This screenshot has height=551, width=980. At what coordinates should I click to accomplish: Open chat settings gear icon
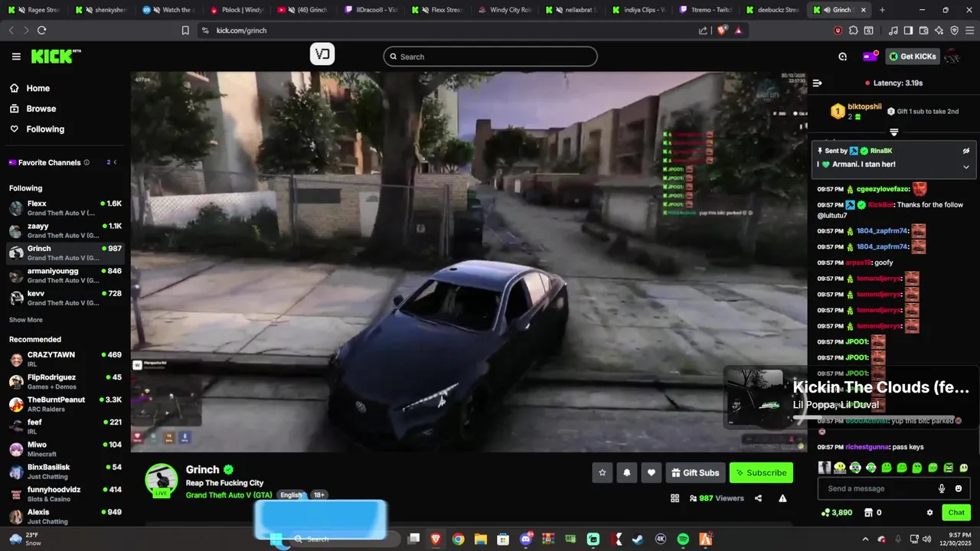929,513
